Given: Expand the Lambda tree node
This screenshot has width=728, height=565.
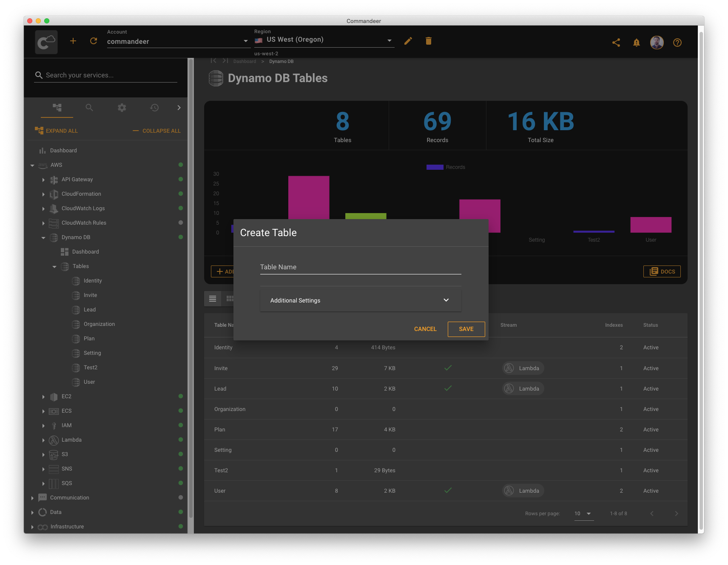Looking at the screenshot, I should tap(43, 440).
